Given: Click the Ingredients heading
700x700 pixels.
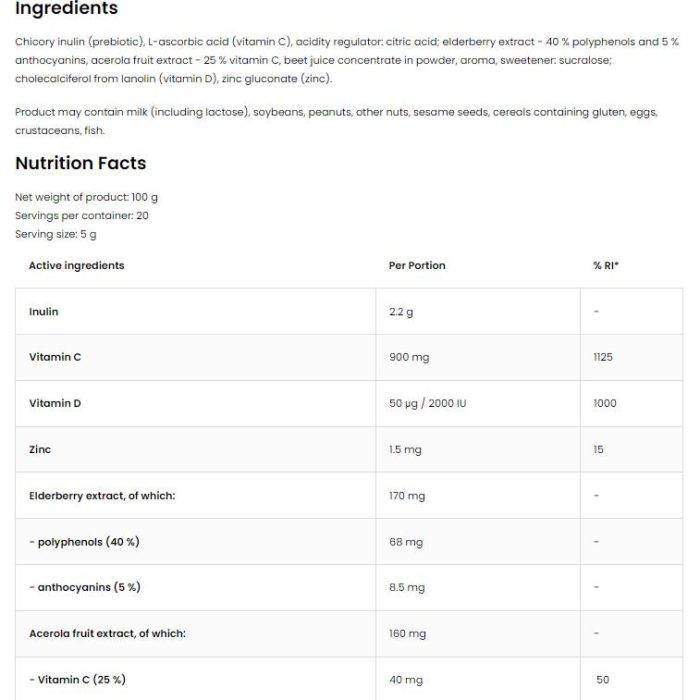Looking at the screenshot, I should [66, 8].
